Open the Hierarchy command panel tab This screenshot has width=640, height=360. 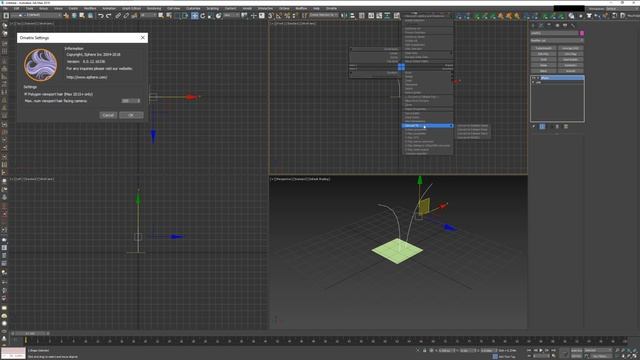click(x=549, y=25)
